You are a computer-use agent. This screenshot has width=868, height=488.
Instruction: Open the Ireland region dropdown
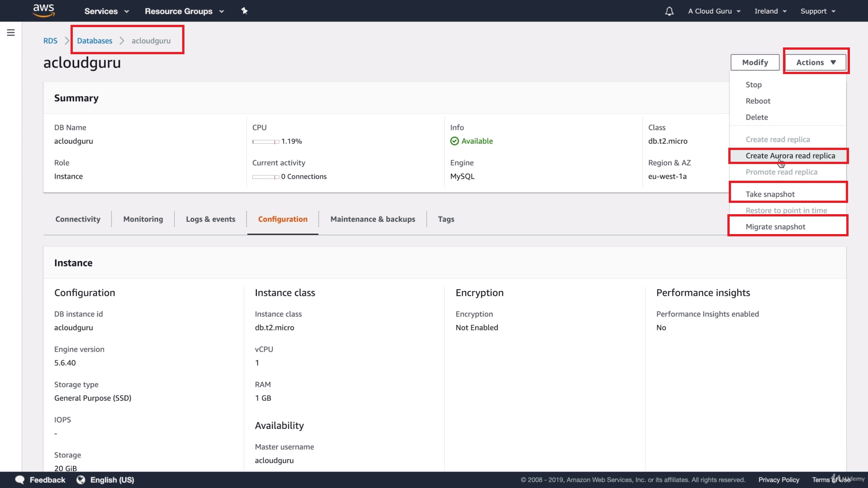pyautogui.click(x=770, y=11)
